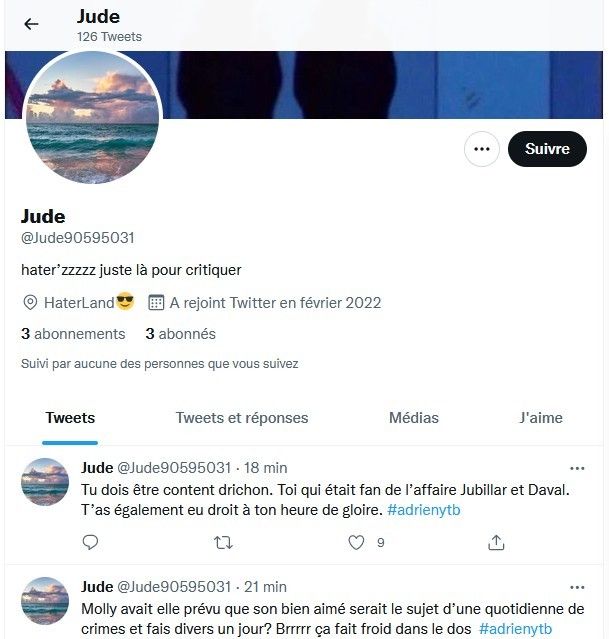Like the tweet with 9 likes
Image resolution: width=609 pixels, height=639 pixels.
[356, 542]
